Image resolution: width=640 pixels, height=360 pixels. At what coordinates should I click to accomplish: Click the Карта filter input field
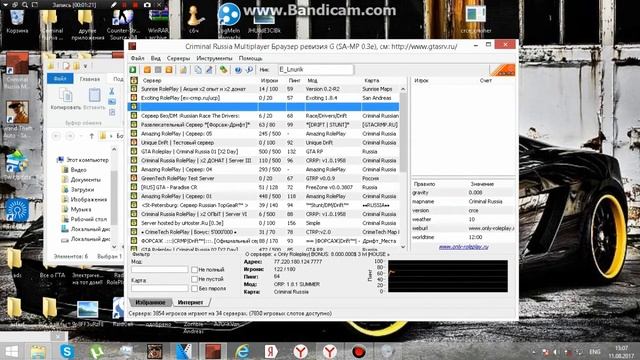pos(160,288)
